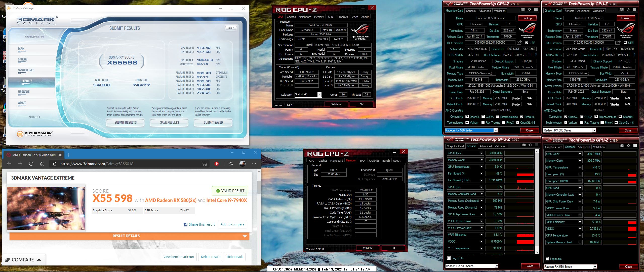Click View benchmark run button
644x272 pixels.
click(179, 257)
